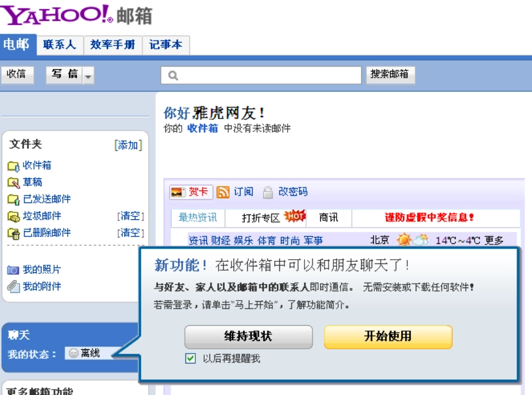Open 我的附件
The image size is (532, 395).
click(41, 287)
